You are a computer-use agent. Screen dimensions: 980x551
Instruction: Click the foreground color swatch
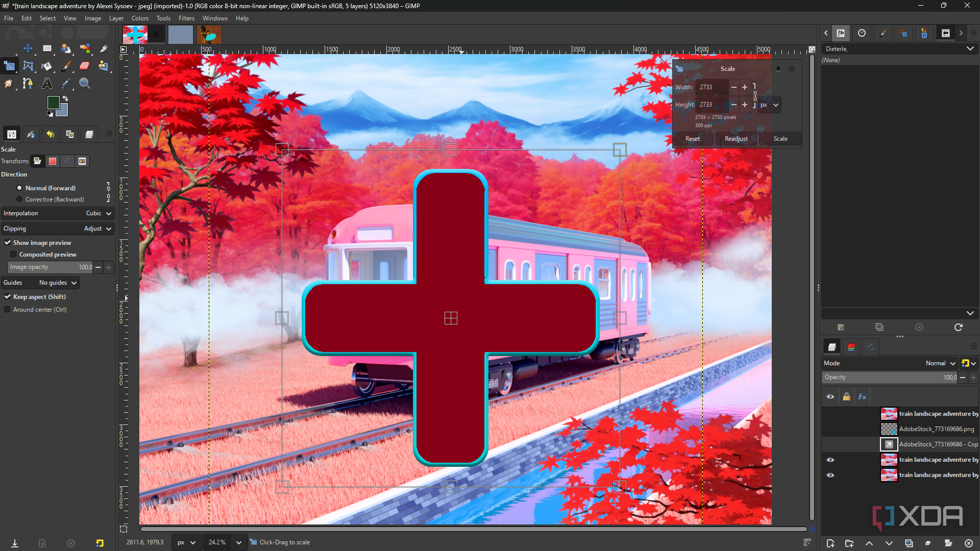[53, 102]
